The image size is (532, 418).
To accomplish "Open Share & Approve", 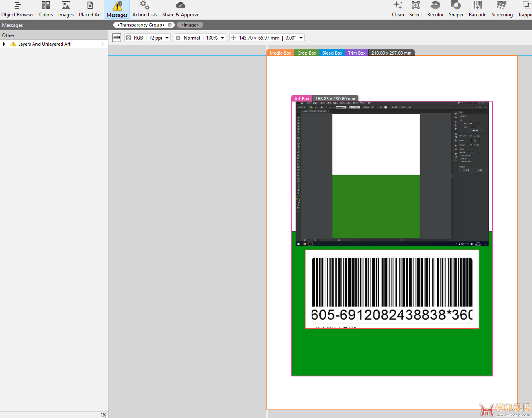I will [181, 9].
